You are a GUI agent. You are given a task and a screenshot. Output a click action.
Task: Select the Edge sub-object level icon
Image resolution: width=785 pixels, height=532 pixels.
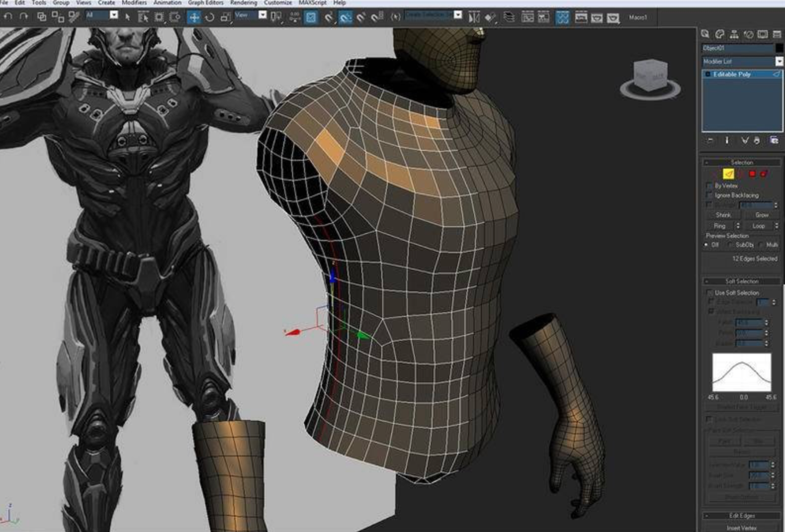tap(728, 174)
